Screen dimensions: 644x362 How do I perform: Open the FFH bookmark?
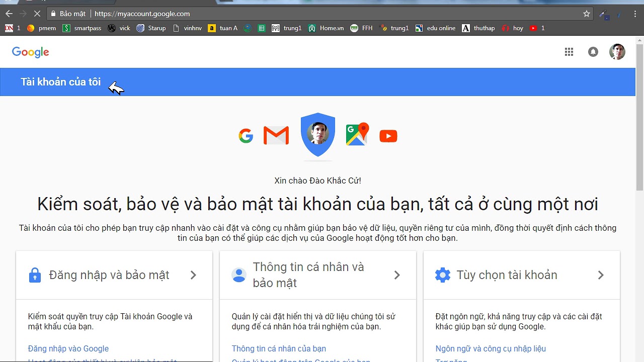tap(362, 28)
